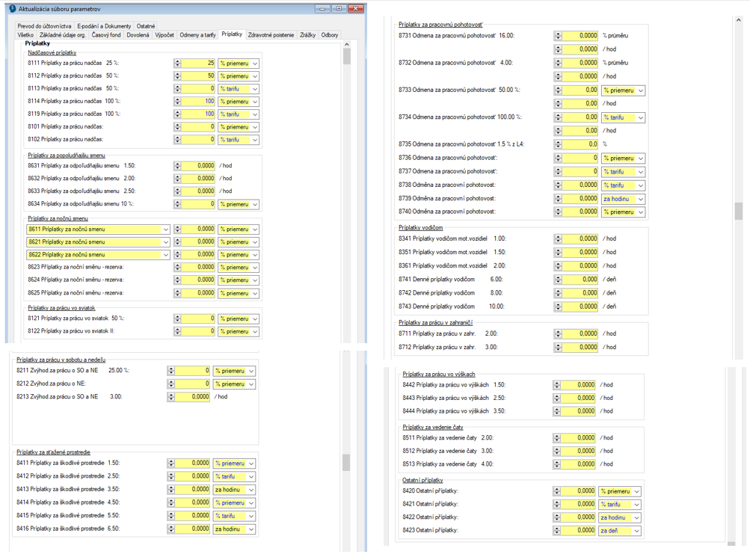Click the value field of 8112 nadčas 50 %
The image size is (750, 560).
(198, 76)
